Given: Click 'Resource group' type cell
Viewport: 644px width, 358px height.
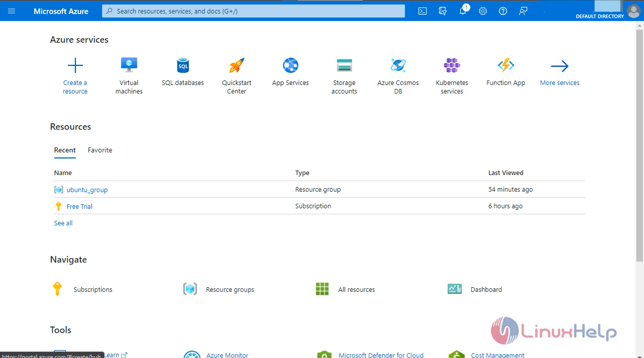Looking at the screenshot, I should coord(318,189).
